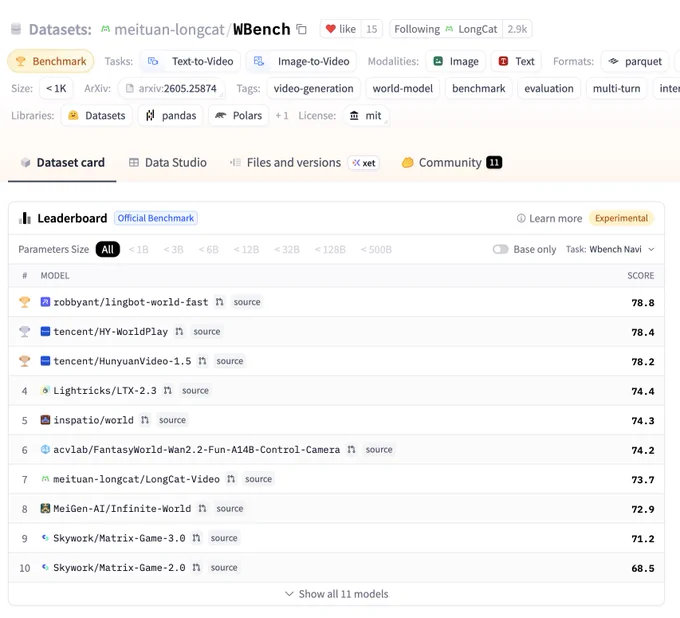Open inspatio/world model link
This screenshot has width=680, height=618.
click(93, 420)
